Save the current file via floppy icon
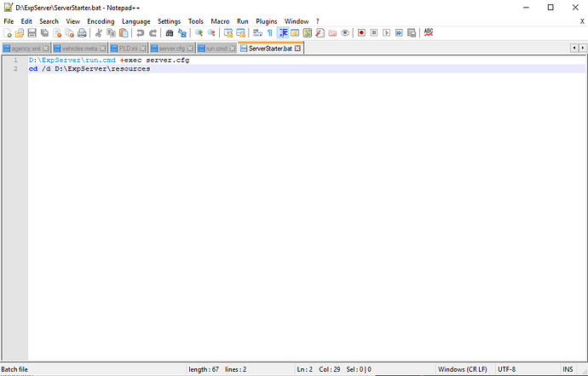Screen dimensions: 588x376 point(32,33)
